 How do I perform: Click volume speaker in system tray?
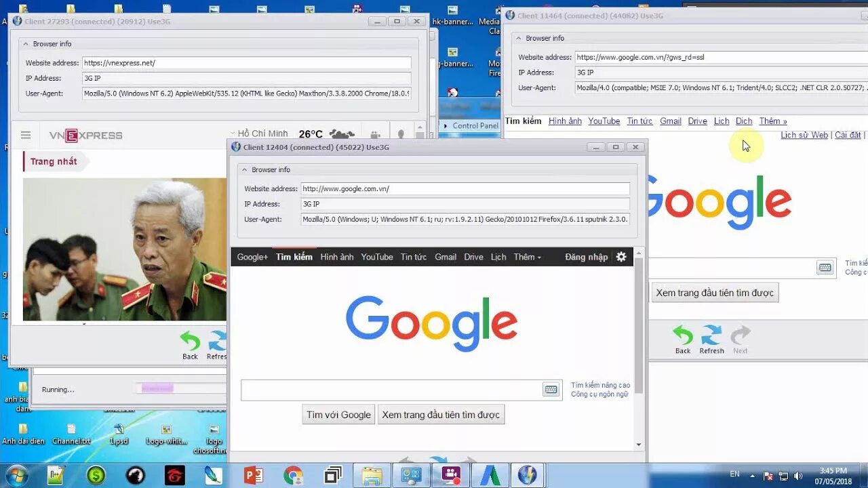(x=798, y=476)
